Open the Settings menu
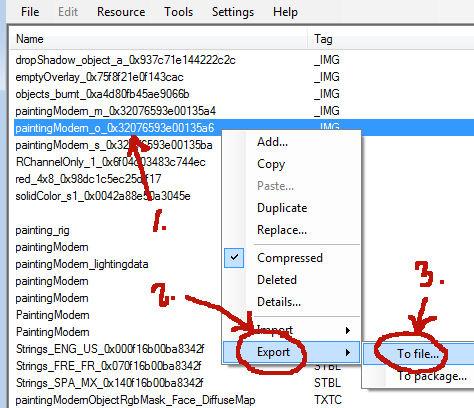The height and width of the screenshot is (408, 474). tap(233, 12)
